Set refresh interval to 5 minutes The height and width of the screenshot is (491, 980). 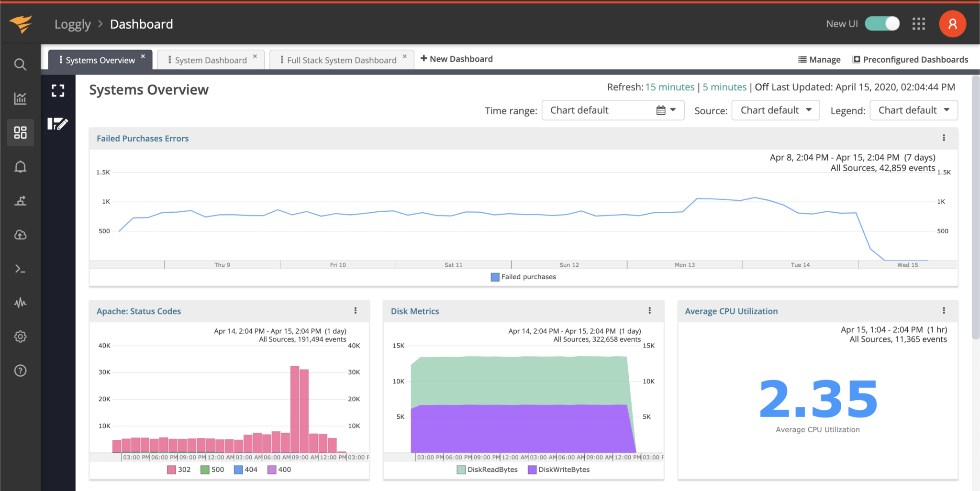(x=724, y=87)
